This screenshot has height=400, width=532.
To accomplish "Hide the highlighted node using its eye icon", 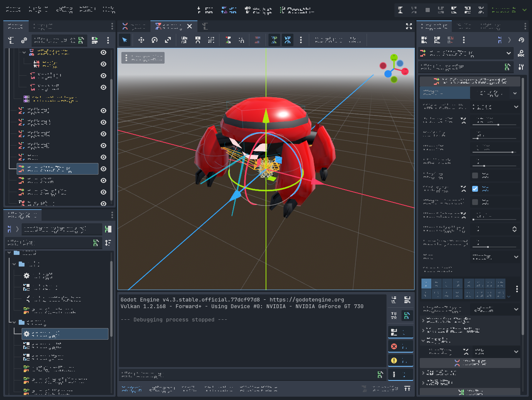I will point(103,169).
